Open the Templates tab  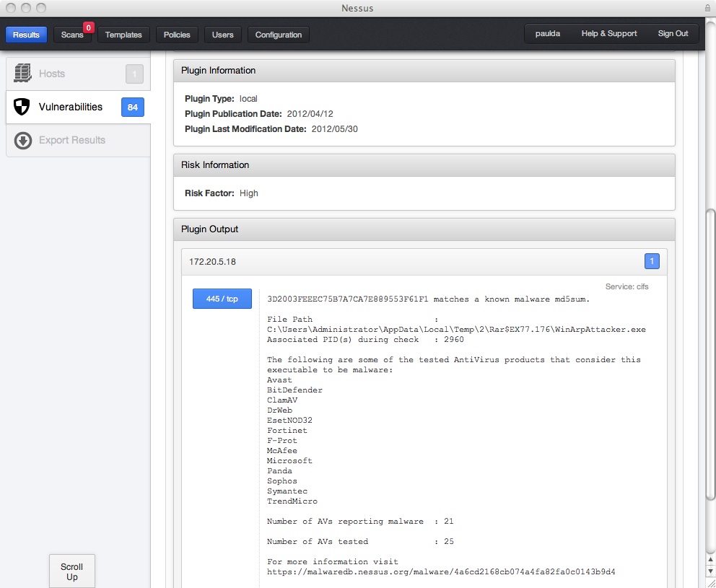123,35
